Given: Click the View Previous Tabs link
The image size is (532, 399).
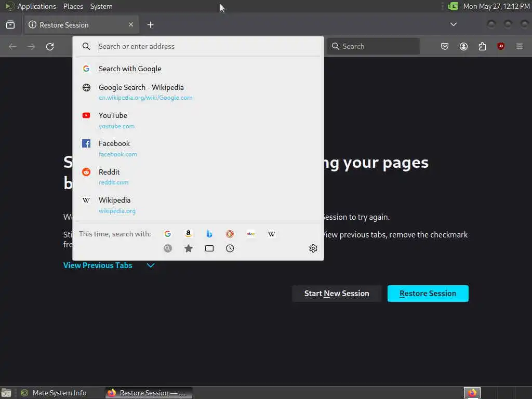Looking at the screenshot, I should coord(98,265).
